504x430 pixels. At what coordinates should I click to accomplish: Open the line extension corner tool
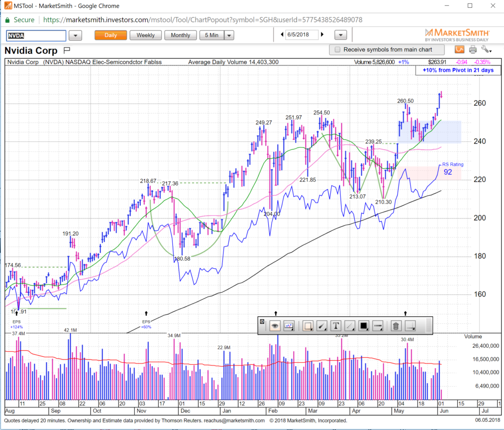[x=410, y=326]
